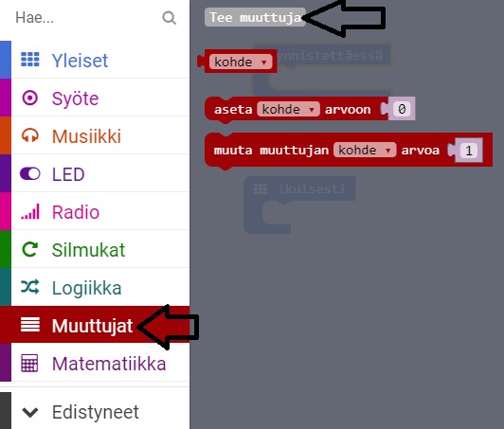Click the Matematiikka calculator icon
This screenshot has height=429, width=504.
[30, 363]
